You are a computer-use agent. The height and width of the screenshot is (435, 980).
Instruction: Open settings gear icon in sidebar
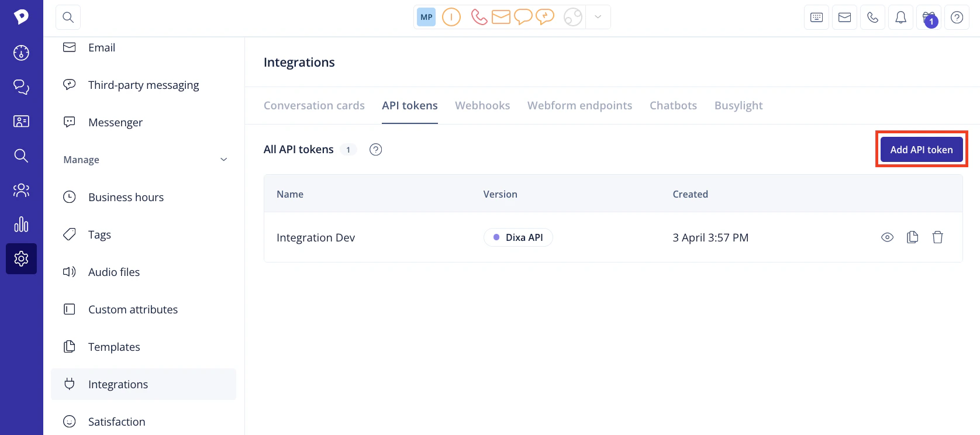[x=21, y=258]
